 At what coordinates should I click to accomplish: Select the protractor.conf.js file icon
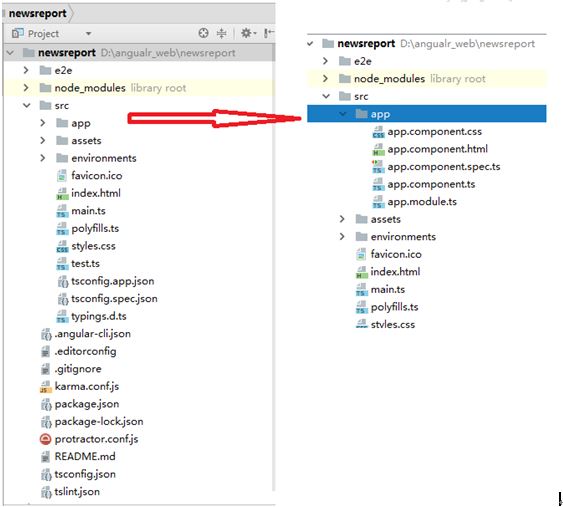click(x=46, y=439)
